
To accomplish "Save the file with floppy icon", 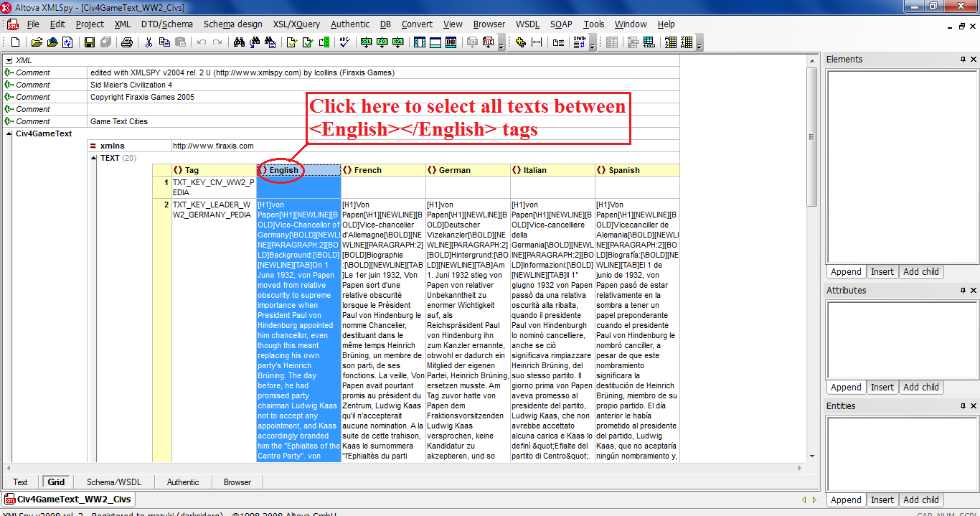I will [90, 42].
